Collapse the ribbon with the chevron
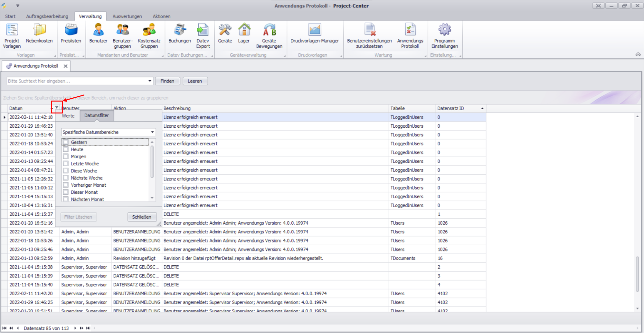The height and width of the screenshot is (333, 644). point(638,54)
